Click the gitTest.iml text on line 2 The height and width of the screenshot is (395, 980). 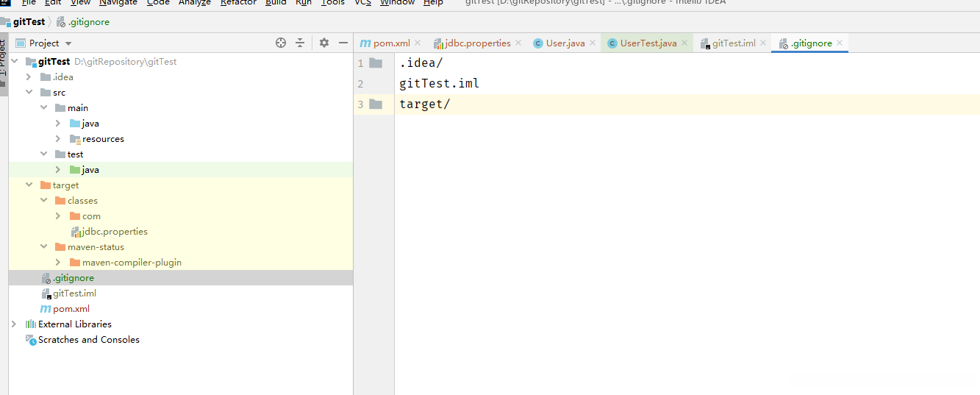[x=439, y=84]
